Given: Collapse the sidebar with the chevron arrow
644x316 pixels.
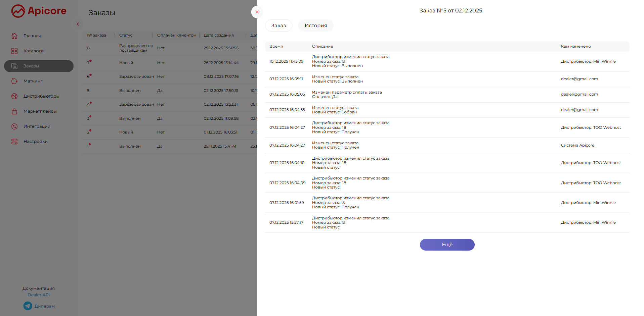Looking at the screenshot, I should [78, 24].
